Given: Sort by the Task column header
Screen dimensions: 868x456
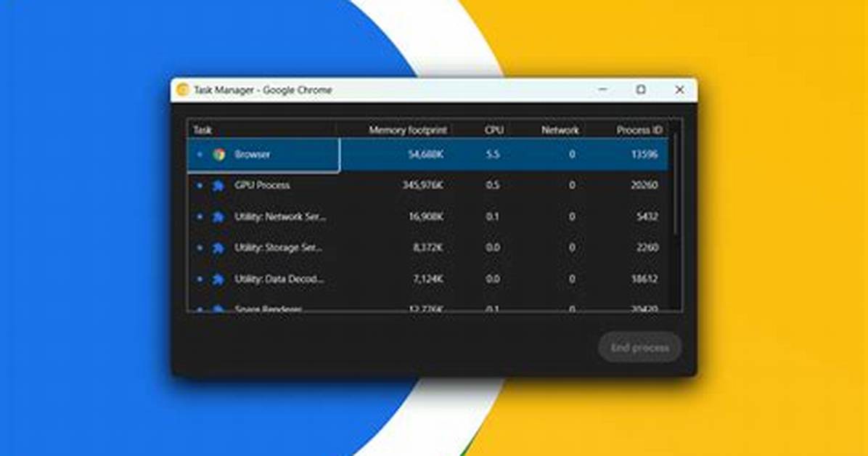Looking at the screenshot, I should pyautogui.click(x=202, y=130).
